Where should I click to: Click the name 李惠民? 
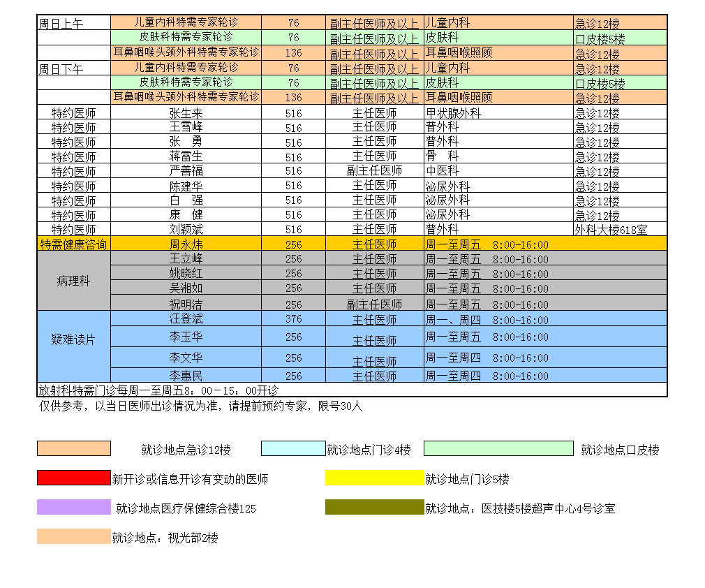coord(186,376)
